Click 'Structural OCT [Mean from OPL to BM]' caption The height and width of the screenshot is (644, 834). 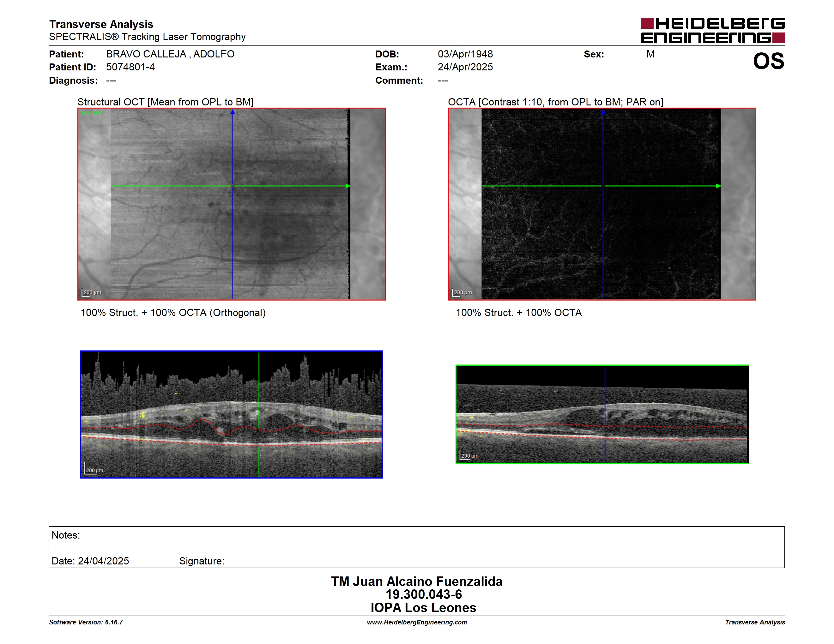(x=165, y=102)
